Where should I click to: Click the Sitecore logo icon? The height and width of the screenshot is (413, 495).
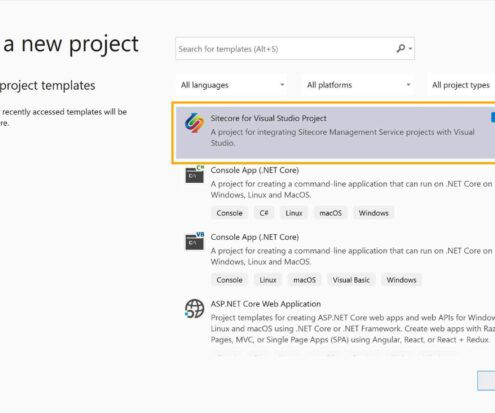tap(194, 123)
